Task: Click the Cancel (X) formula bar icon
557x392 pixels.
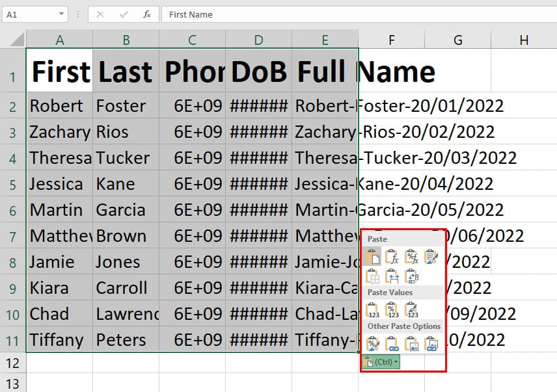Action: click(x=100, y=14)
